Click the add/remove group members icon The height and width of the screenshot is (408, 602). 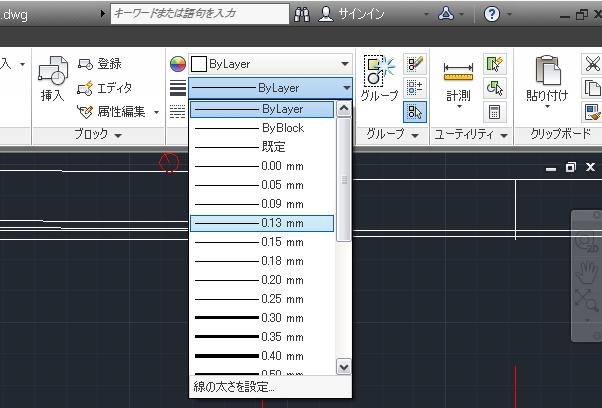tap(415, 88)
